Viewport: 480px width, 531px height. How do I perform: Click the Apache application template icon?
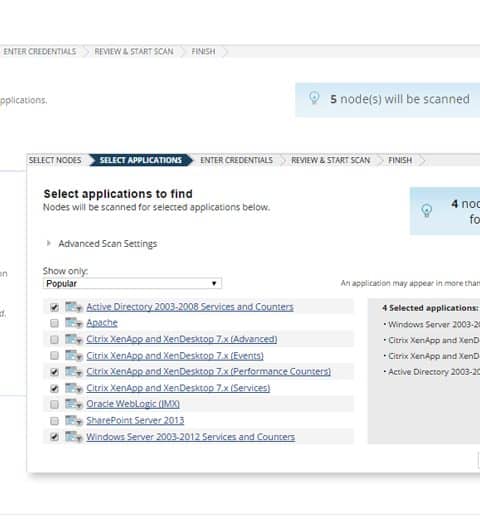pos(74,323)
